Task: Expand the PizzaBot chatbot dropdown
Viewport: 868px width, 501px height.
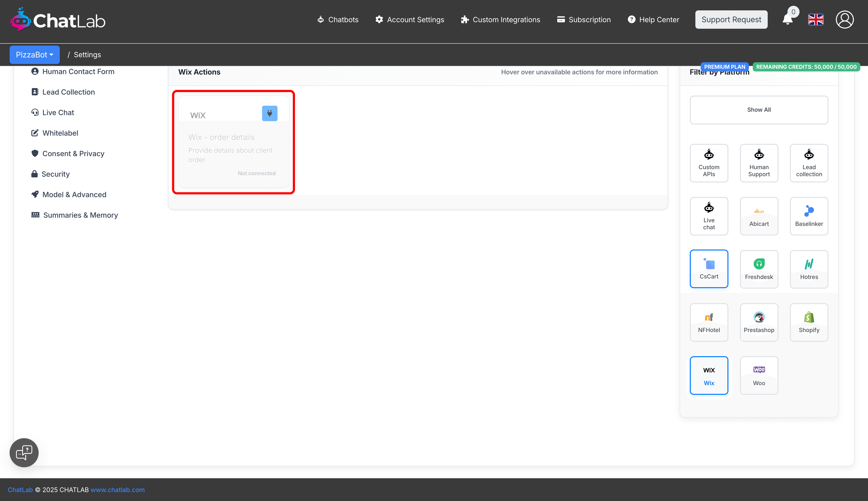Action: pos(34,55)
